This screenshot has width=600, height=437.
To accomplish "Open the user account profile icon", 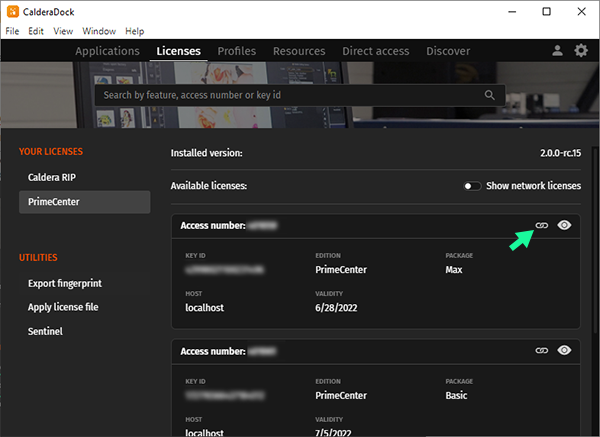I will click(557, 51).
